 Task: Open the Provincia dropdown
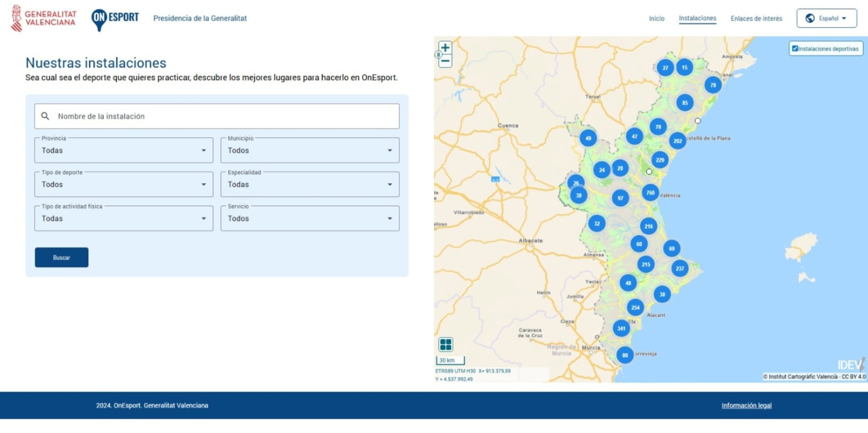point(124,151)
